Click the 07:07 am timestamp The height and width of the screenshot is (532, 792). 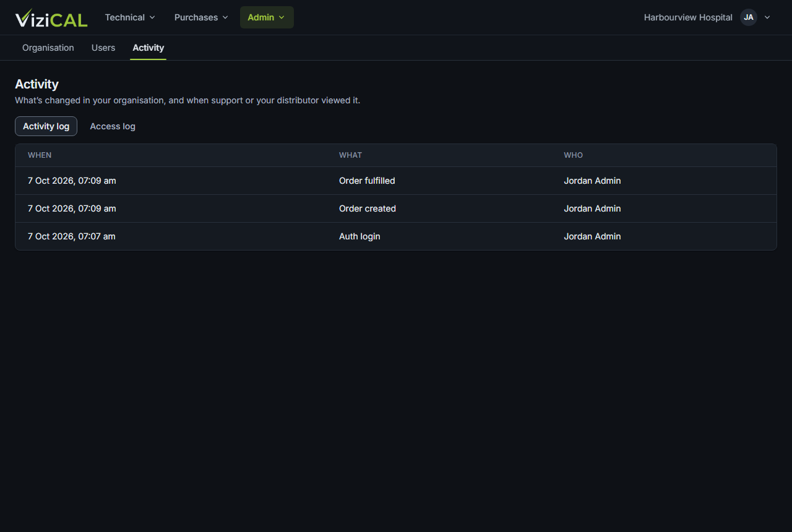[72, 236]
